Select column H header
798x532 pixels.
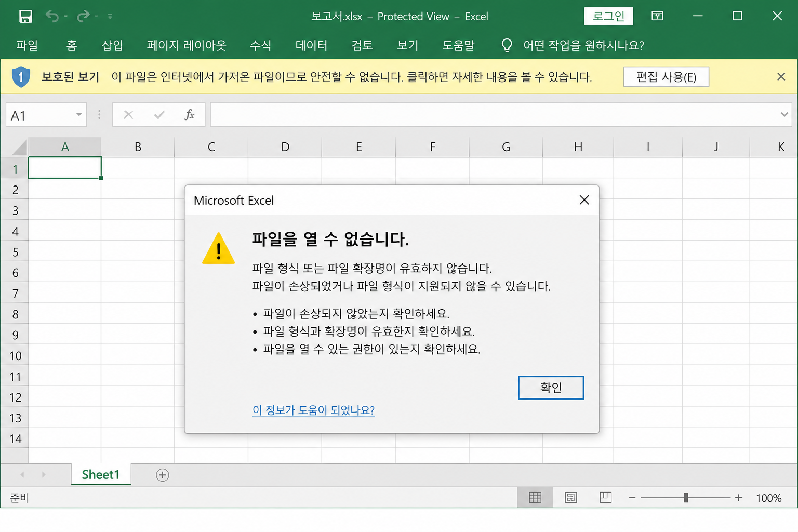click(x=578, y=147)
